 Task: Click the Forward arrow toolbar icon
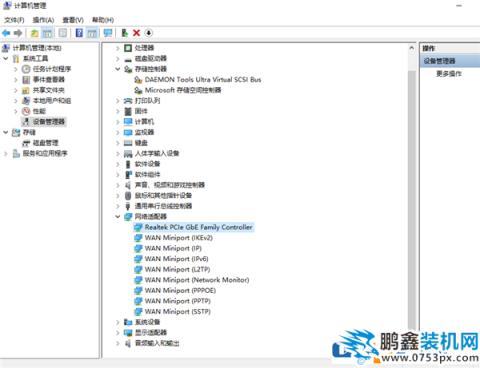[x=18, y=33]
